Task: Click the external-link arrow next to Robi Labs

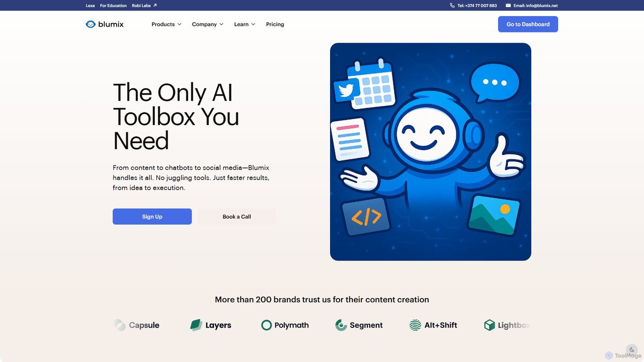Action: click(x=155, y=6)
